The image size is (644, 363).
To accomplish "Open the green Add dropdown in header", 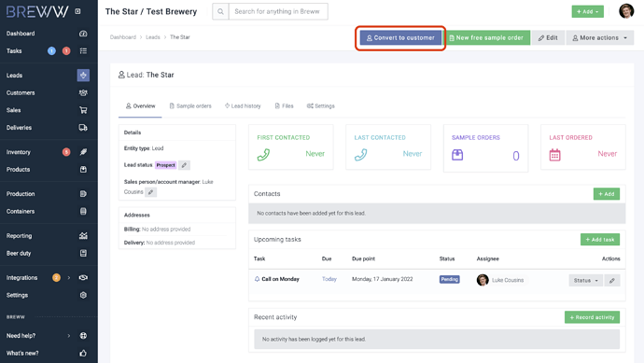I will 587,11.
